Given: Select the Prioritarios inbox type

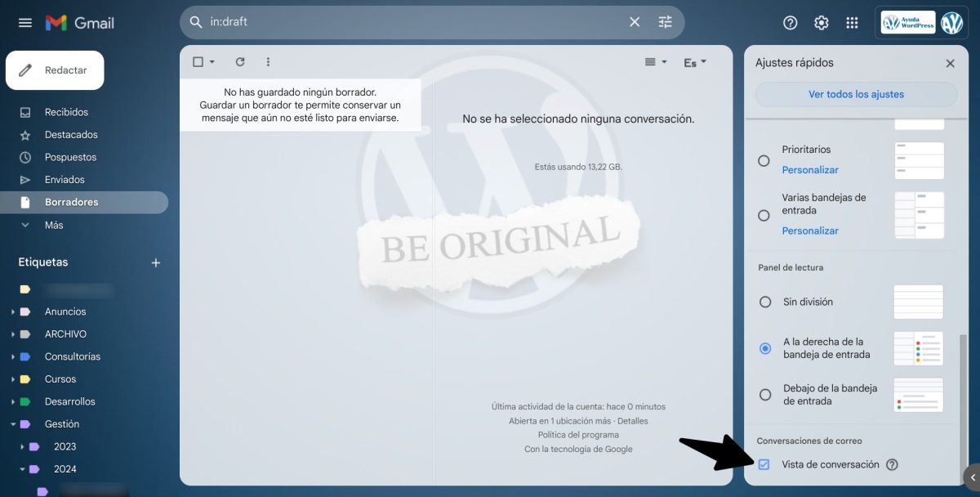Looking at the screenshot, I should pyautogui.click(x=764, y=160).
